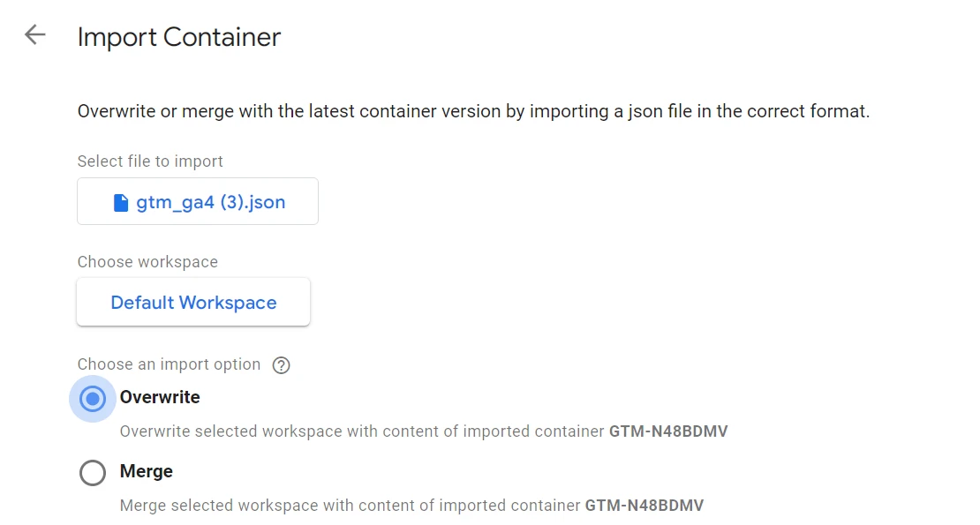This screenshot has width=980, height=525.
Task: Open help for import options
Action: tap(281, 365)
